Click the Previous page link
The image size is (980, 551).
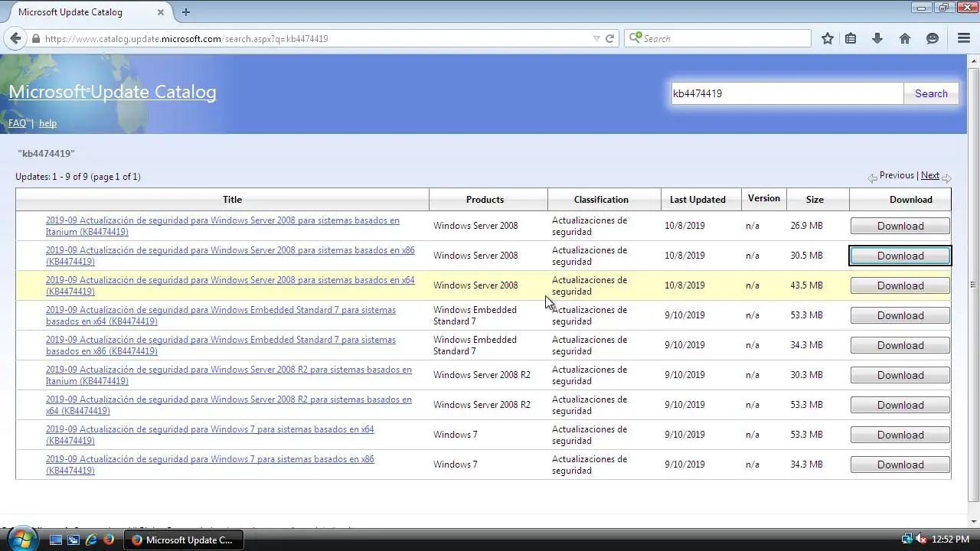[x=897, y=175]
